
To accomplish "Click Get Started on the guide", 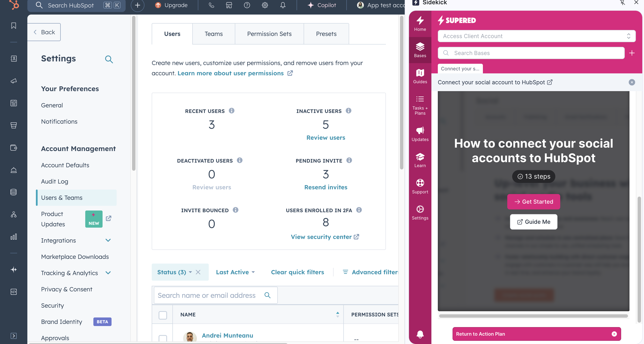I will 534,202.
